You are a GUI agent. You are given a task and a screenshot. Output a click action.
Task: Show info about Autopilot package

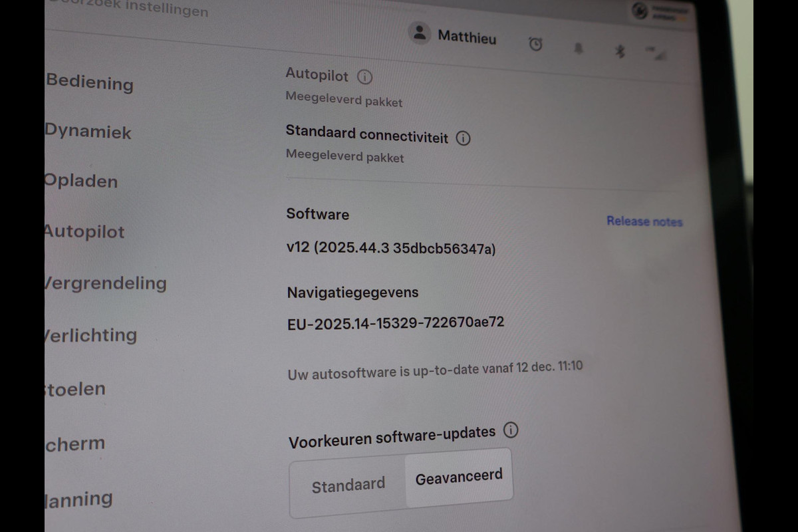pos(364,77)
